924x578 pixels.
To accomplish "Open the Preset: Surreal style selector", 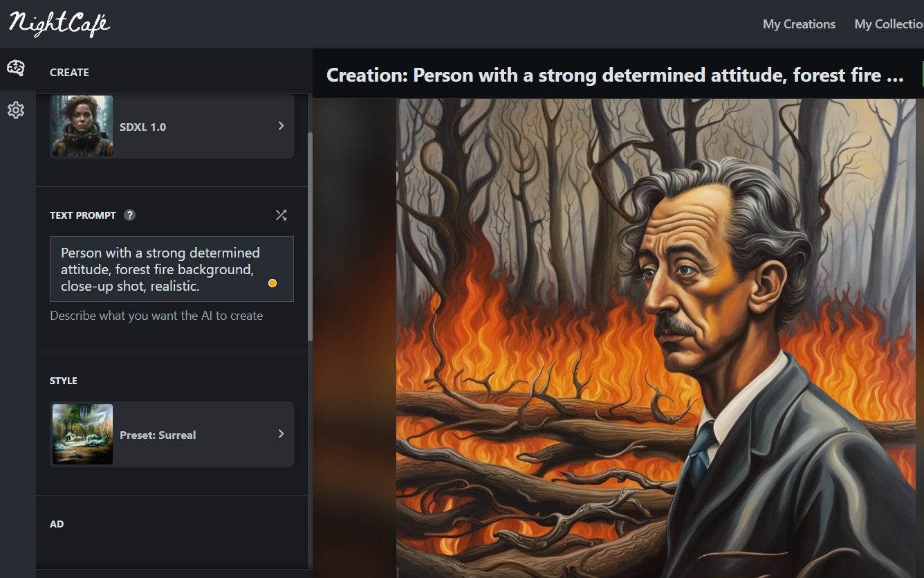I will pyautogui.click(x=172, y=434).
